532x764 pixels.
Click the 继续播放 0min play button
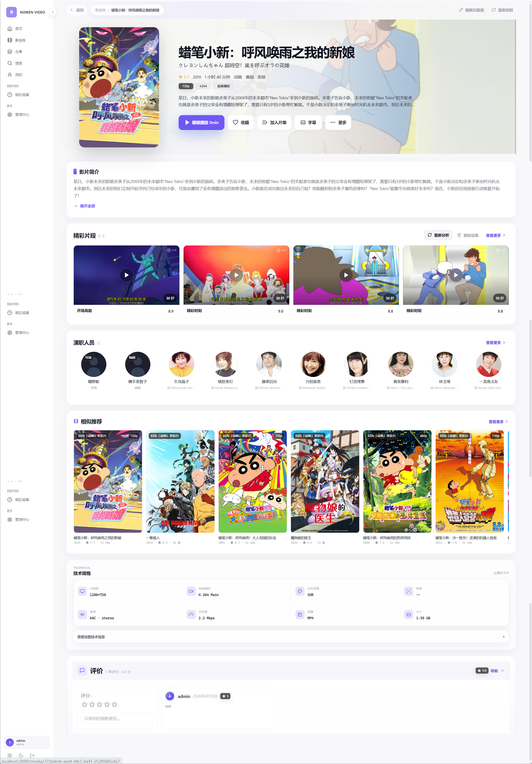coord(201,123)
